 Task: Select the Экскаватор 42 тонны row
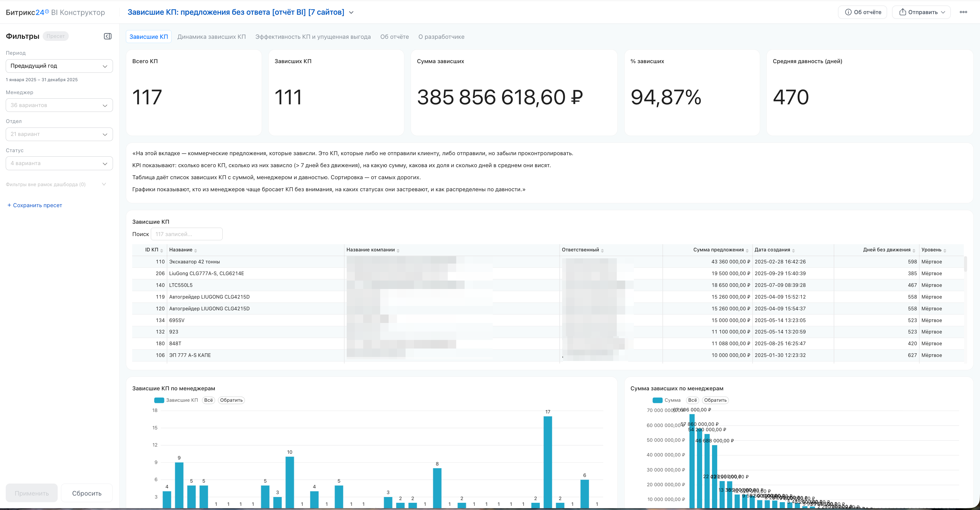548,262
